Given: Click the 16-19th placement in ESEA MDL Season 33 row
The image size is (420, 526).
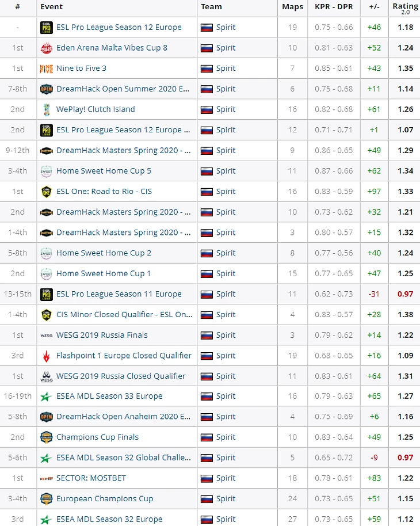Looking at the screenshot, I should coord(17,396).
